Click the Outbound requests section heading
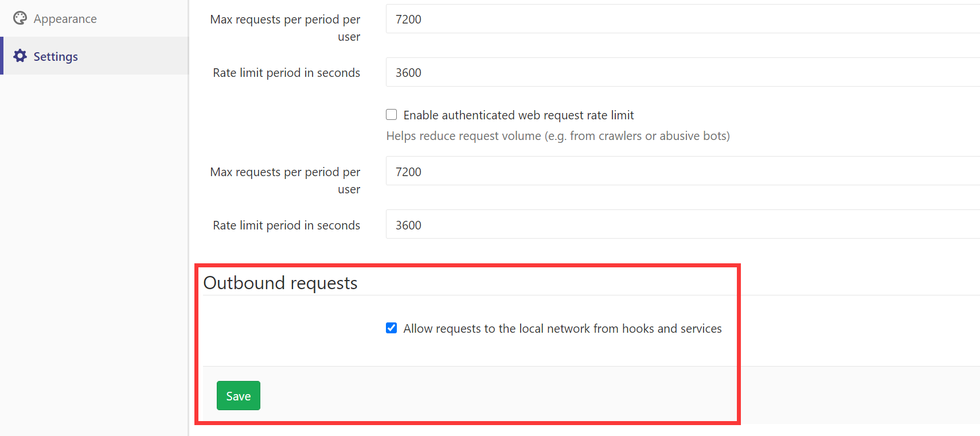Image resolution: width=980 pixels, height=436 pixels. coord(280,283)
